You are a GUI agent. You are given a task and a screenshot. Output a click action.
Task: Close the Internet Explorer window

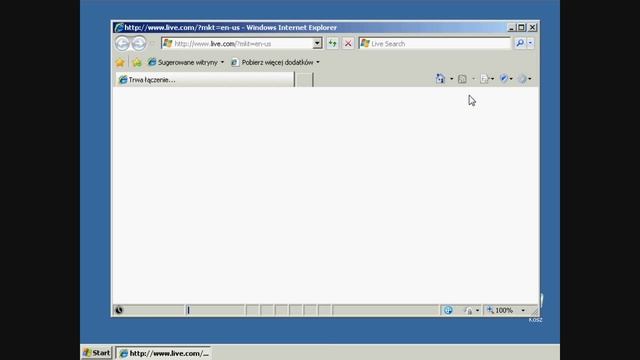532,27
